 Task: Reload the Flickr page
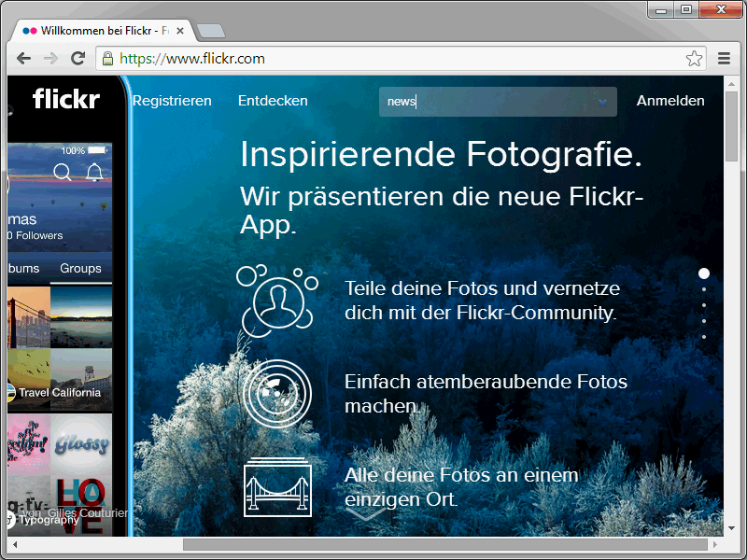coord(78,59)
